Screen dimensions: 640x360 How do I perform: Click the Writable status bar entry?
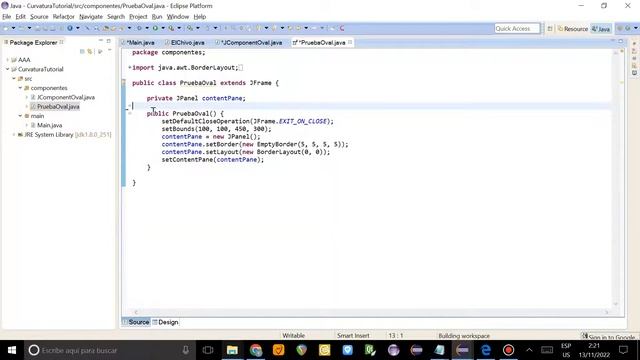293,336
